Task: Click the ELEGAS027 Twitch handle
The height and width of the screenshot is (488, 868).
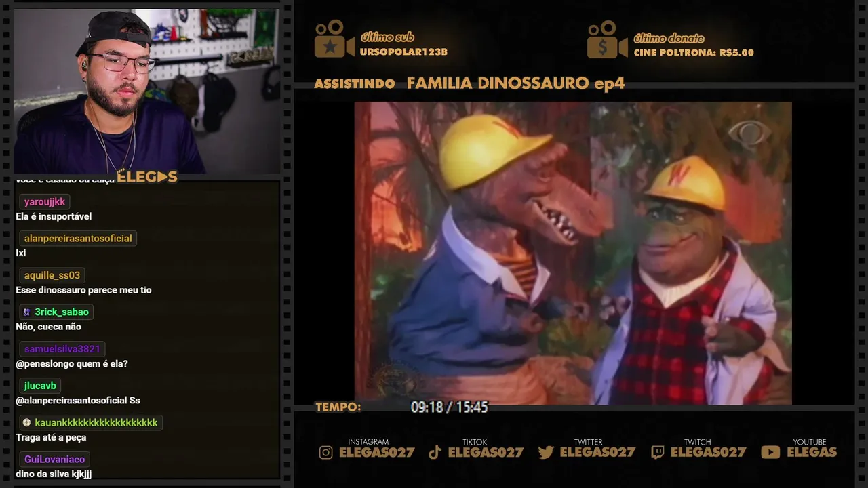Action: [708, 452]
